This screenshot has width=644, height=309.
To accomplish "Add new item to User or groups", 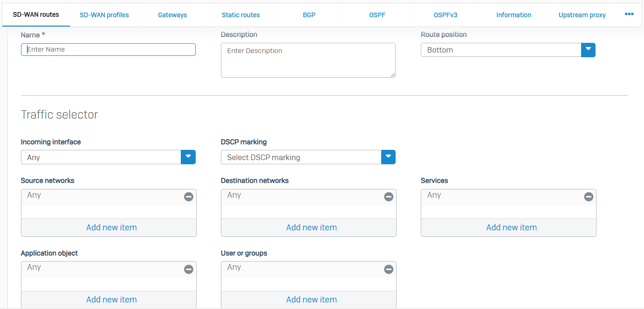I will coord(311,300).
